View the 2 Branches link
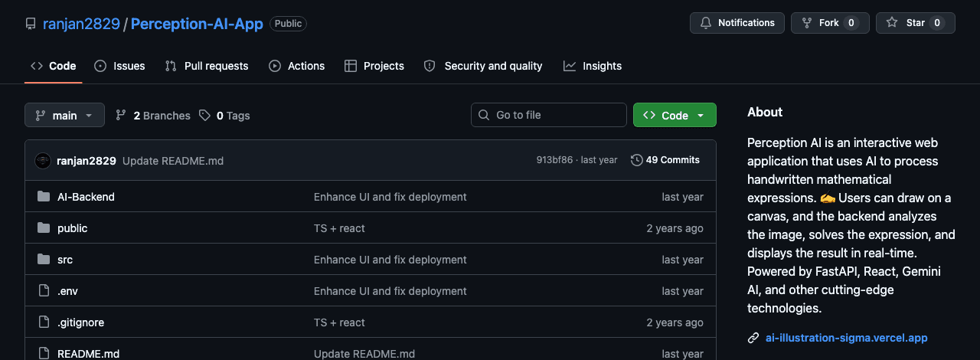Image resolution: width=980 pixels, height=360 pixels. coord(153,116)
